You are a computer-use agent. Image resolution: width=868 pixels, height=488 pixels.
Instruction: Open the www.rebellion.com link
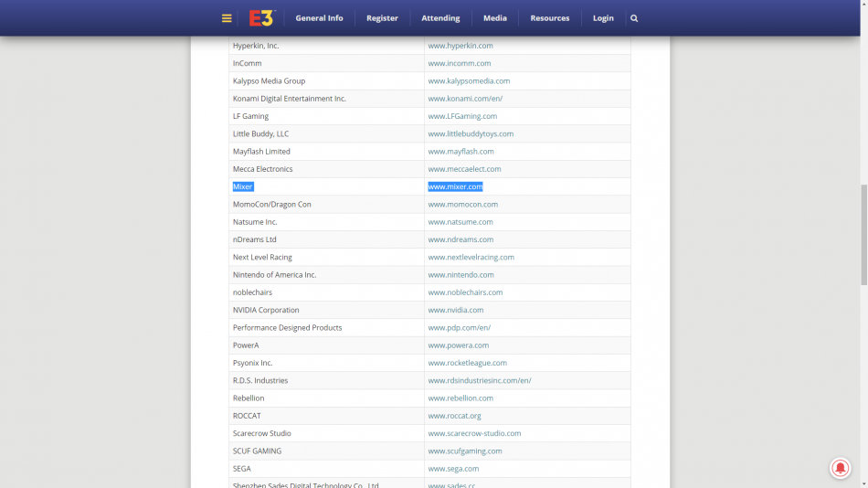[x=460, y=398]
